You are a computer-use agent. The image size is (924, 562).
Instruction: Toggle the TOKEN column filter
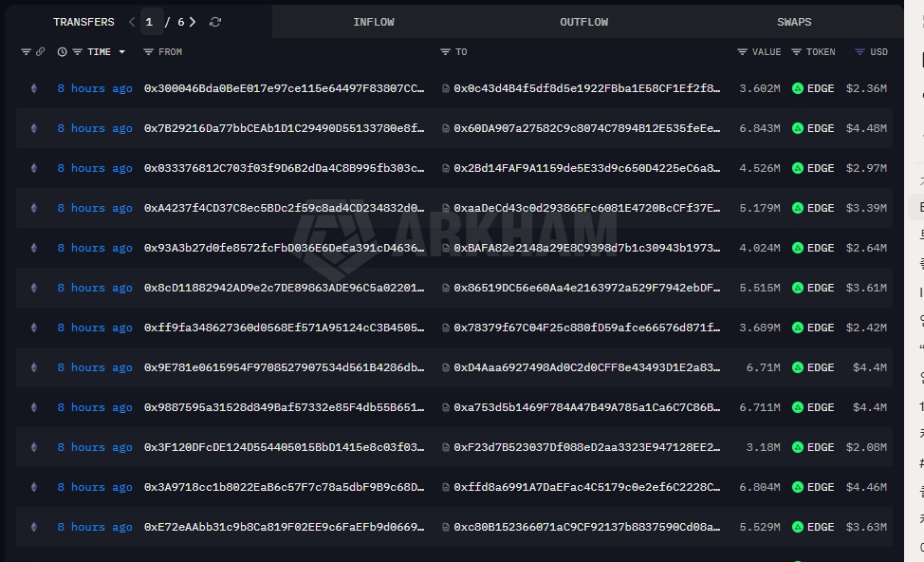[x=796, y=52]
